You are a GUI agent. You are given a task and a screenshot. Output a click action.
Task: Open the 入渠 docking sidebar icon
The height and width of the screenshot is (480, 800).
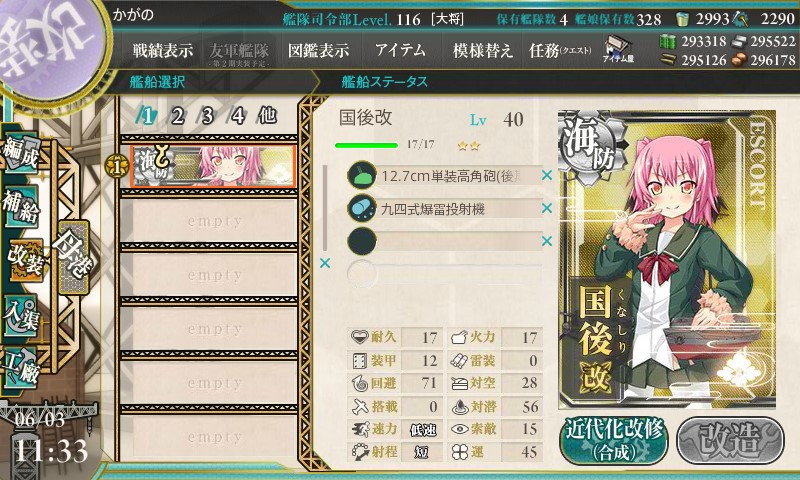(21, 315)
